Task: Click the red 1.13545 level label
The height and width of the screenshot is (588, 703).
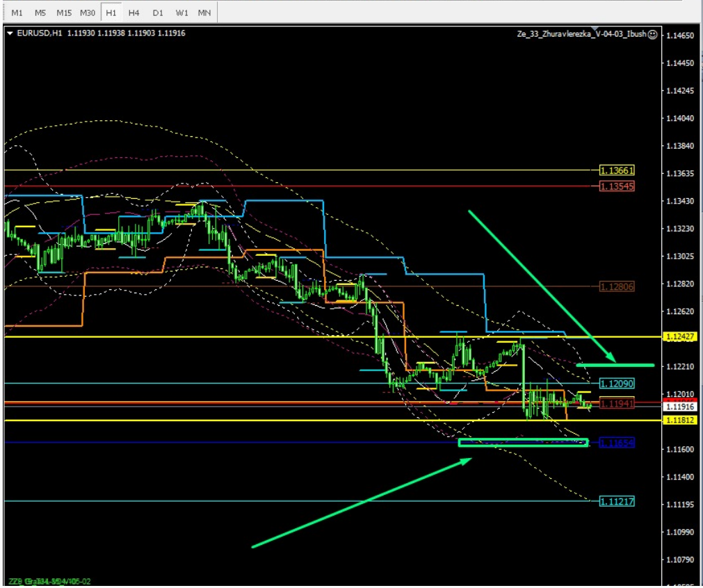Action: pos(617,186)
